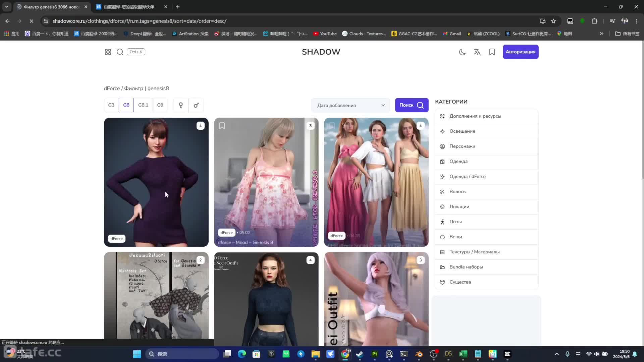Screen dimensions: 644x362
Task: Open Blender from taskbar
Action: [419, 354]
